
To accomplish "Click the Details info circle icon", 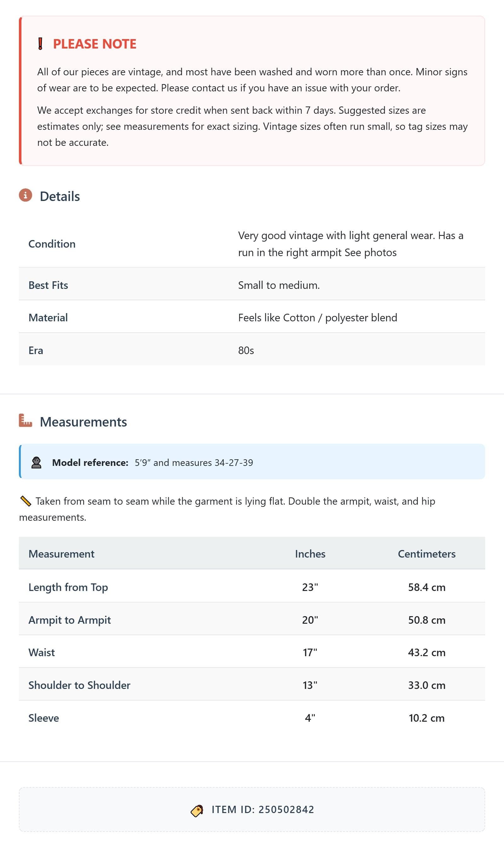I will point(26,195).
